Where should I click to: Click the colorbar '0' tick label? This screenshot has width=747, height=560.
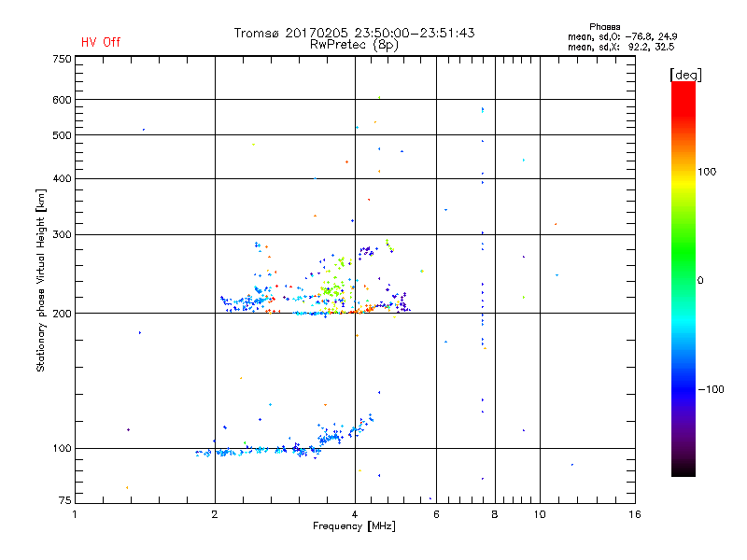[700, 280]
